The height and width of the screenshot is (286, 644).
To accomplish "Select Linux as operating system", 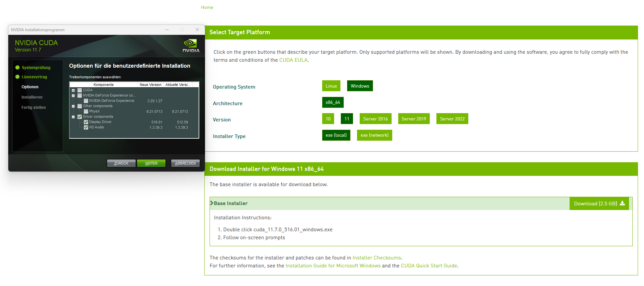I will click(331, 86).
